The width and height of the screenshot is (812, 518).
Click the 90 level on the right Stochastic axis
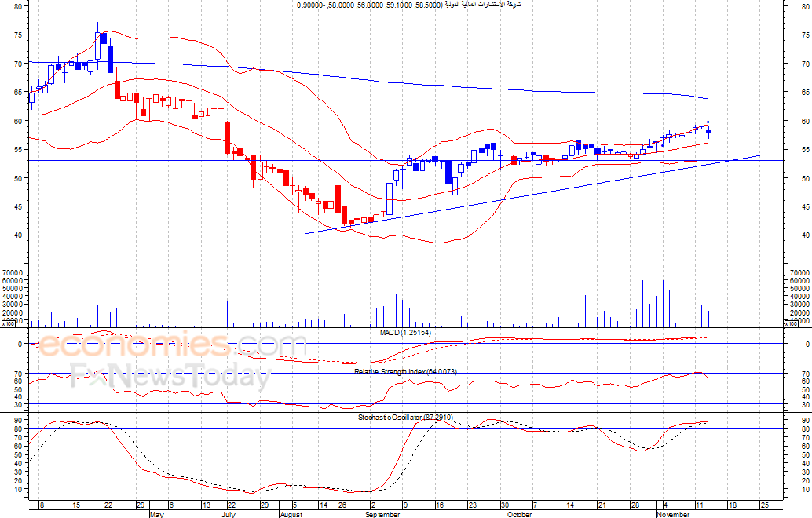tap(805, 420)
